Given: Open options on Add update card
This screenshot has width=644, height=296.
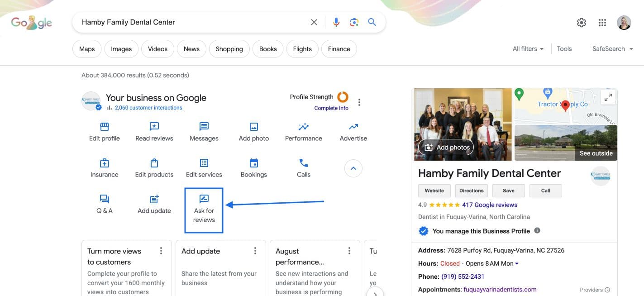Looking at the screenshot, I should point(255,251).
